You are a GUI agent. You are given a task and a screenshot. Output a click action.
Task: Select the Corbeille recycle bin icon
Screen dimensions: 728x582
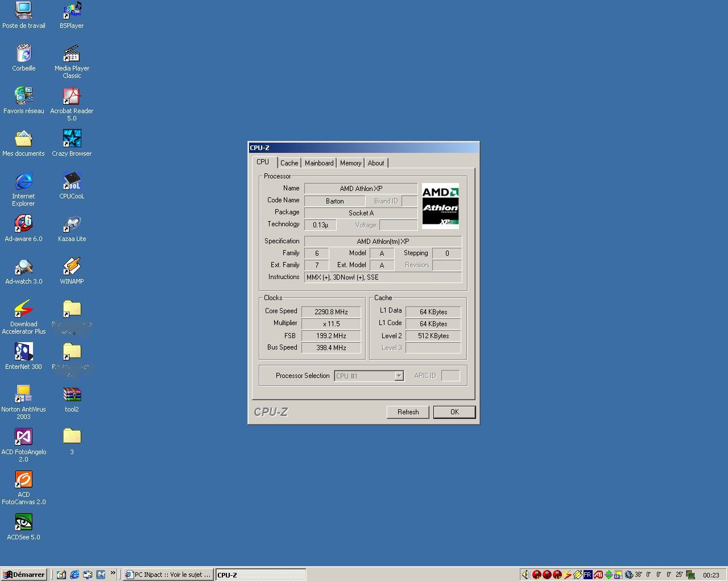tap(23, 57)
